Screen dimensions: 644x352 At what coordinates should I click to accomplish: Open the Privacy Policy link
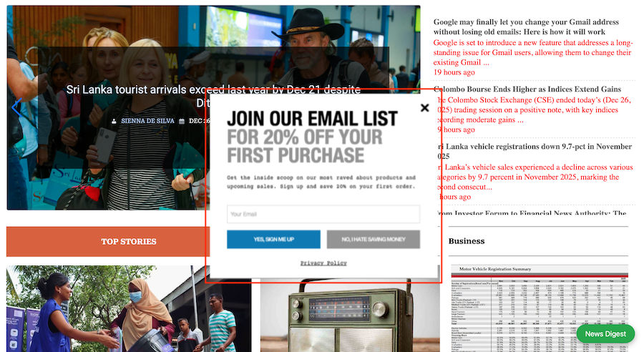(x=323, y=263)
